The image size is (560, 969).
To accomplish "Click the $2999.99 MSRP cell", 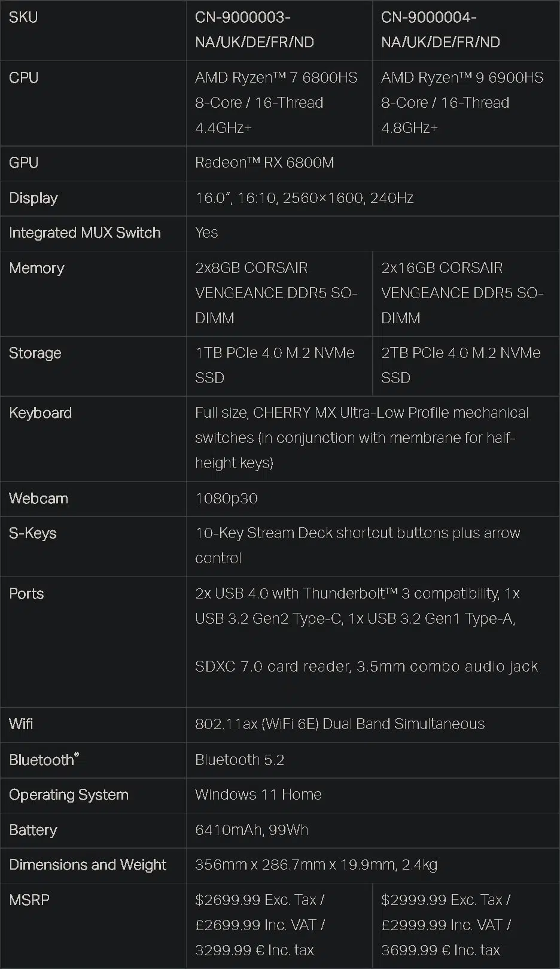I will [465, 925].
